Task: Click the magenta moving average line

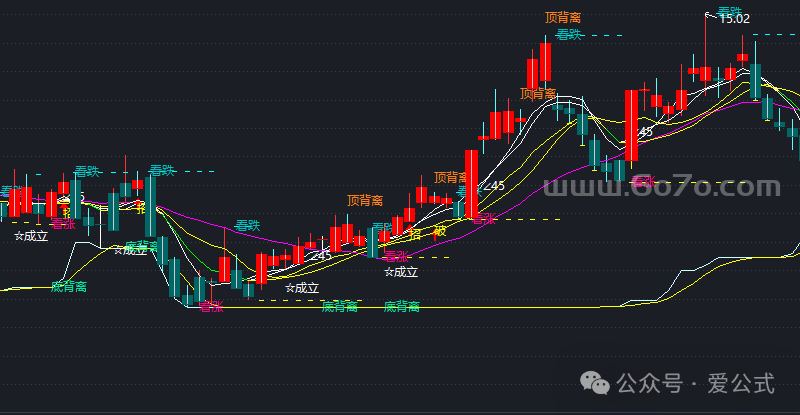Action: pyautogui.click(x=200, y=218)
